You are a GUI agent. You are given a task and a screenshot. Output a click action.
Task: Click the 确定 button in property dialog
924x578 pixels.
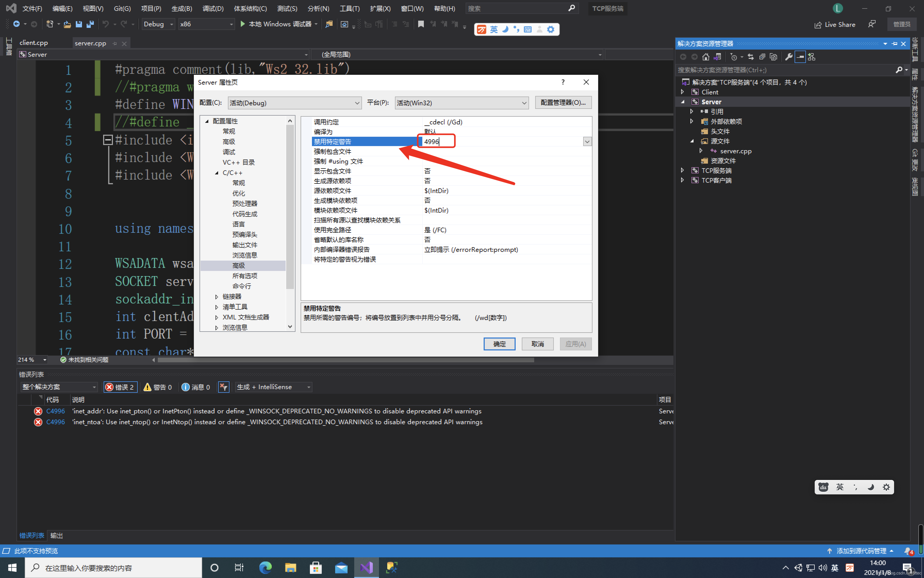point(499,344)
